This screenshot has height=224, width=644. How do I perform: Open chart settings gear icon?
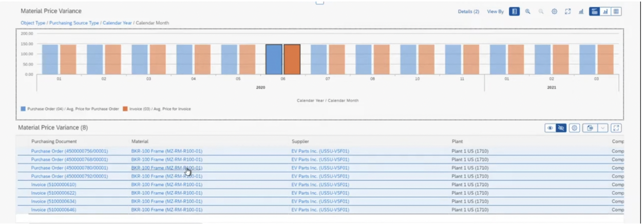tap(555, 11)
